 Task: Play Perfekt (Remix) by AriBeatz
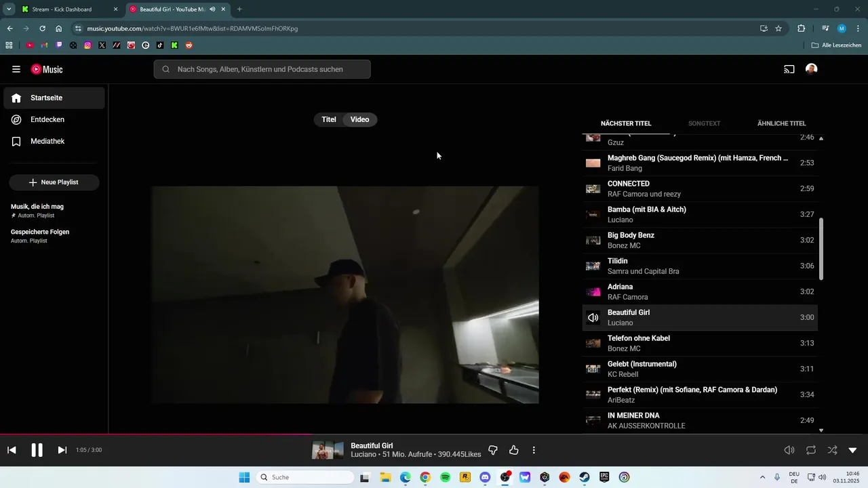(700, 394)
